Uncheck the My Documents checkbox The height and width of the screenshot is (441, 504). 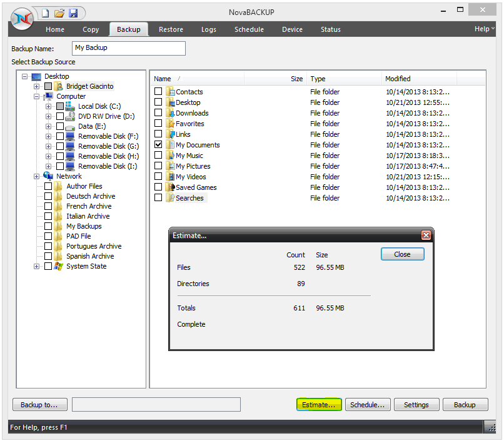click(158, 144)
